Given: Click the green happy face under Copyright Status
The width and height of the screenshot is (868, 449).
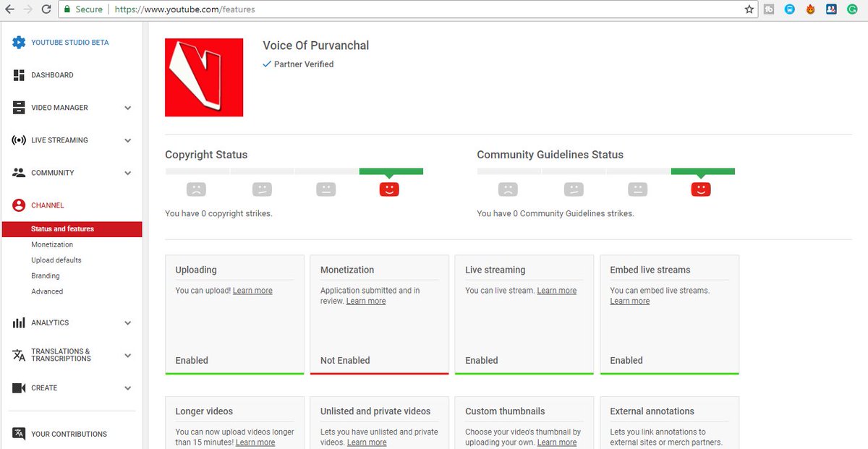Looking at the screenshot, I should (389, 189).
